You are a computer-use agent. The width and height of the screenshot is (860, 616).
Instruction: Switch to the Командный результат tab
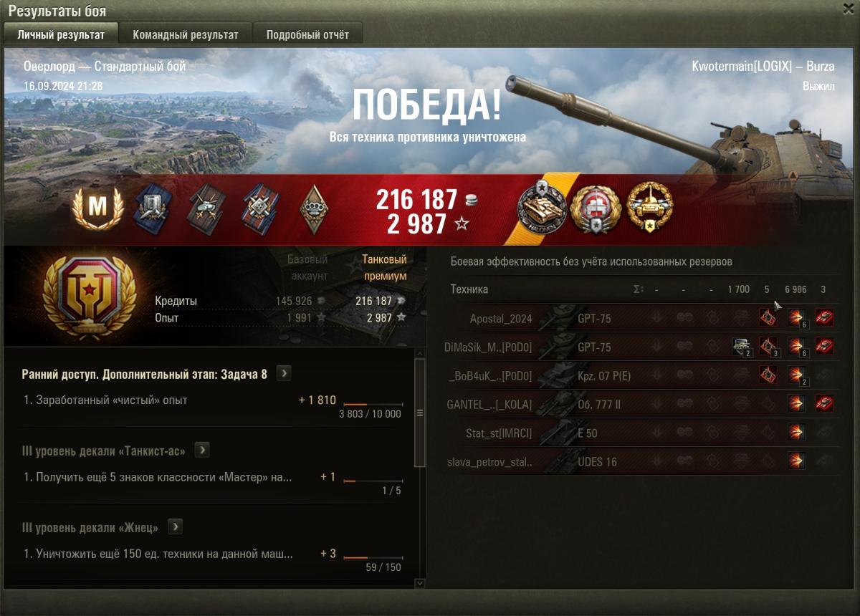click(x=186, y=34)
